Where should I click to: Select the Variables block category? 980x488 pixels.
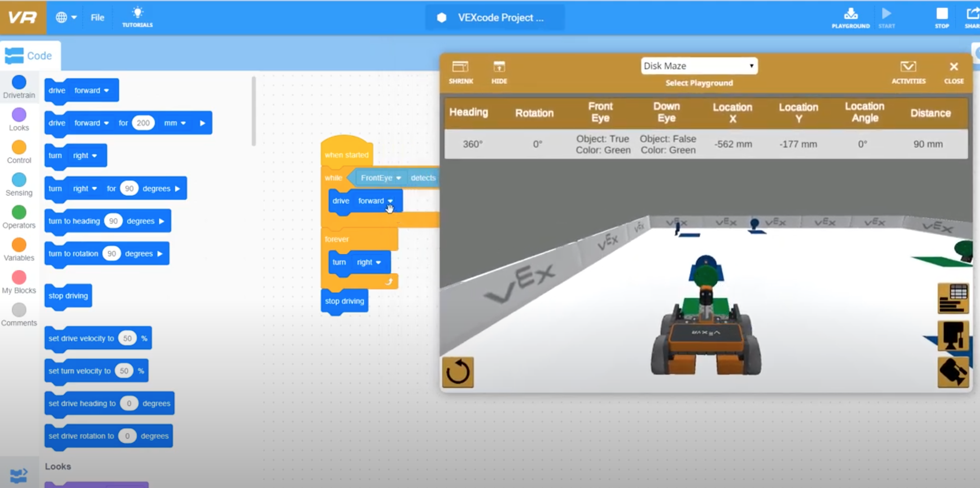(x=19, y=250)
